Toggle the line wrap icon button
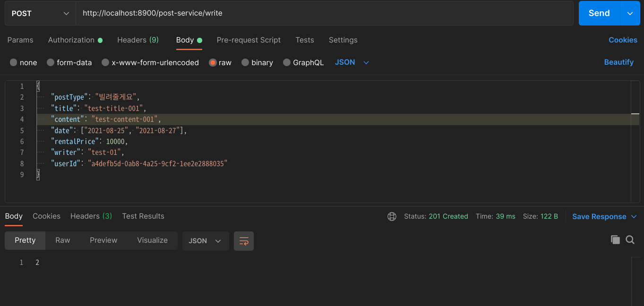The image size is (644, 306). coord(244,241)
